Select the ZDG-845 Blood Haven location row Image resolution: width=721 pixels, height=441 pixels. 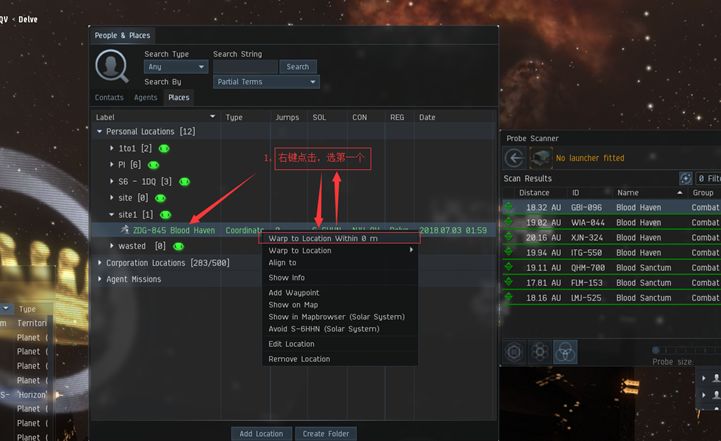pyautogui.click(x=293, y=230)
